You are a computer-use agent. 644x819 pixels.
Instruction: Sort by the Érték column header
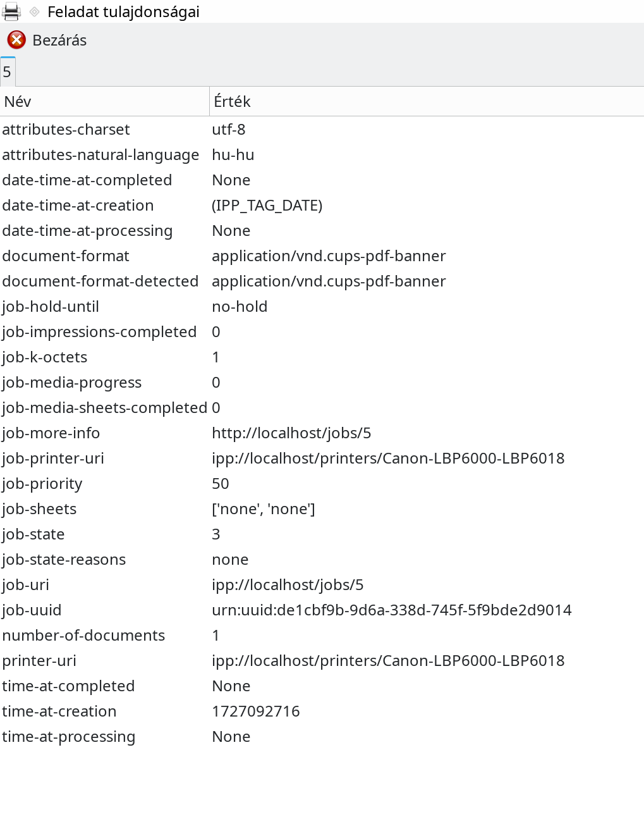click(427, 101)
